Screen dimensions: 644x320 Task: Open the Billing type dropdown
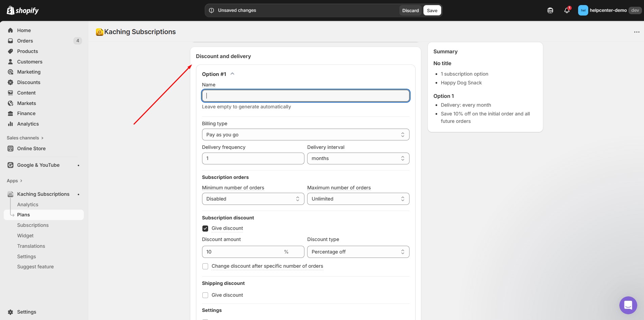point(305,135)
